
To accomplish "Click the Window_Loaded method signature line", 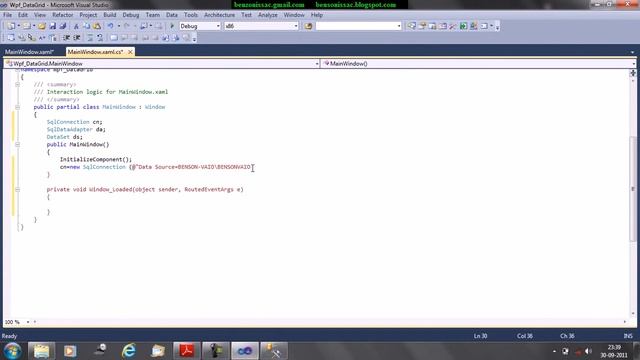I will [145, 189].
